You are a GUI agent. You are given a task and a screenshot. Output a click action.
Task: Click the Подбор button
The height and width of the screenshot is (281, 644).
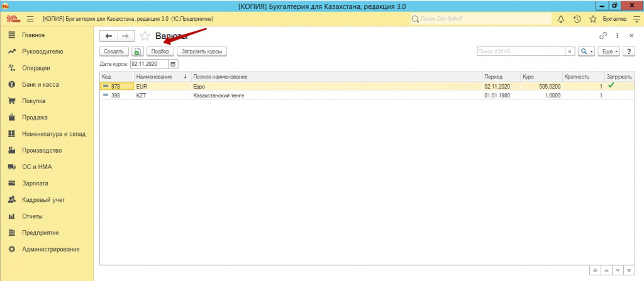tap(160, 52)
